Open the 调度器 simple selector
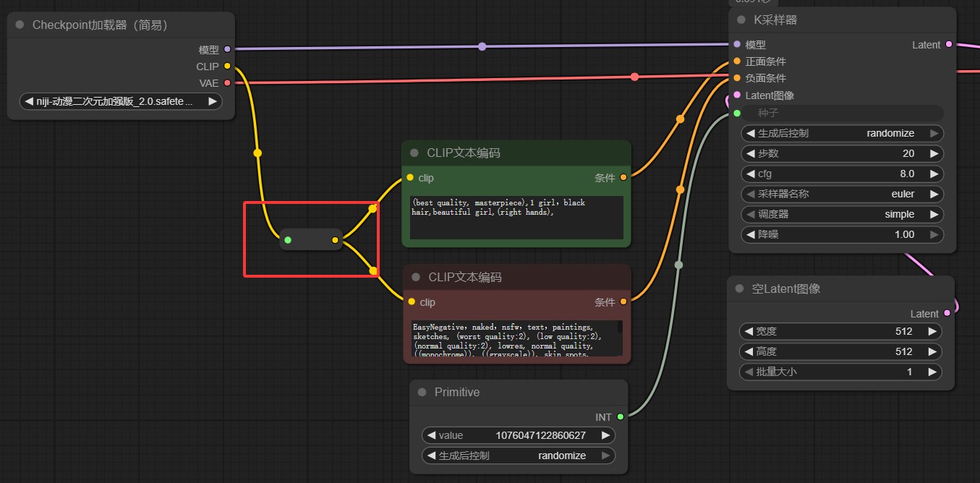 tap(842, 214)
